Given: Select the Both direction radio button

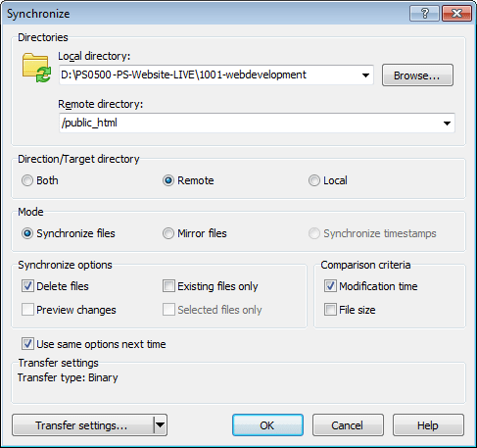Looking at the screenshot, I should click(x=27, y=180).
